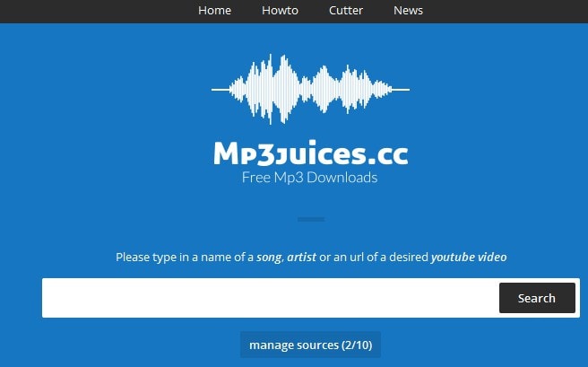This screenshot has width=588, height=367.
Task: Click the Mp3juices.cc site title
Action: pos(310,153)
